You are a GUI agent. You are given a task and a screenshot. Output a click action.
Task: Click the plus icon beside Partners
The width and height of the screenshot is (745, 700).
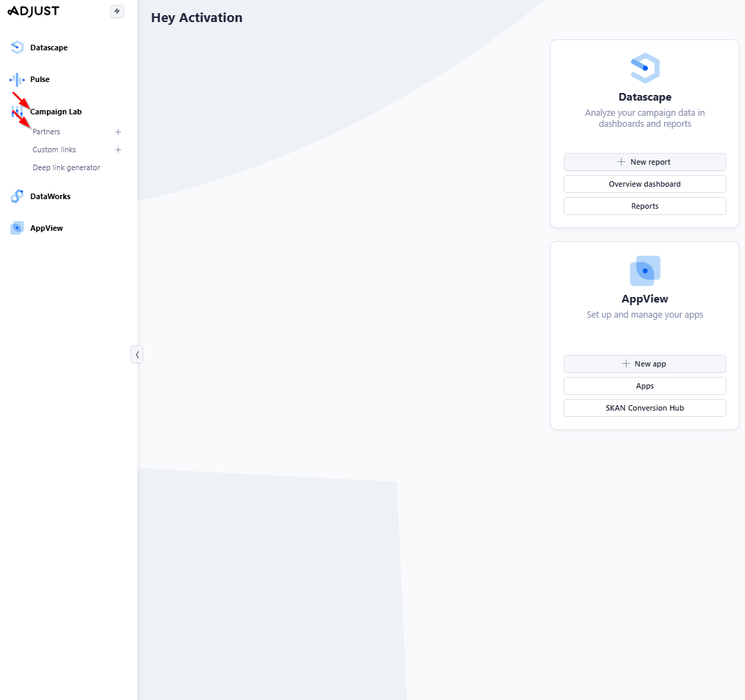point(119,132)
